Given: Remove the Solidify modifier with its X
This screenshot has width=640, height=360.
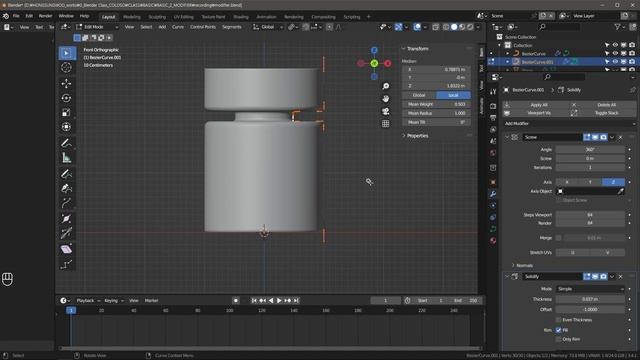Looking at the screenshot, I should tap(620, 277).
